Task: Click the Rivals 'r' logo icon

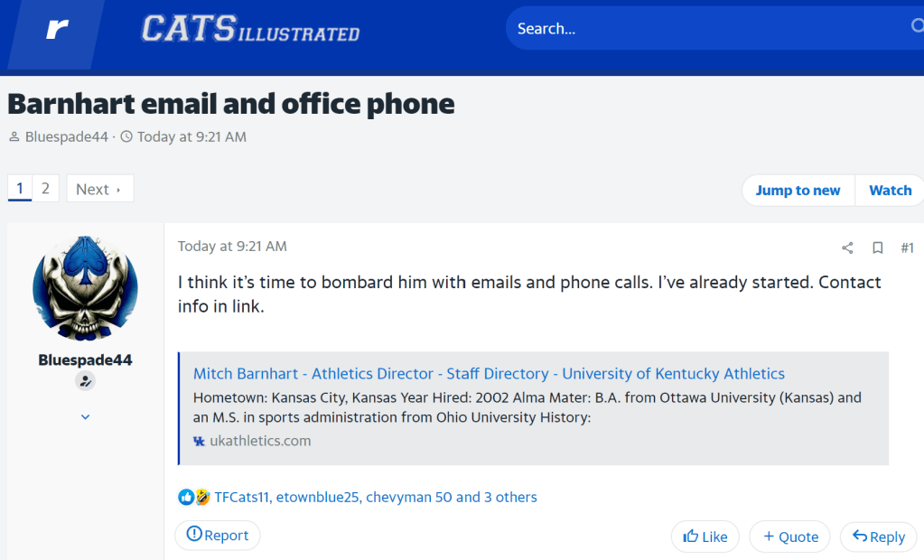Action: (x=57, y=29)
